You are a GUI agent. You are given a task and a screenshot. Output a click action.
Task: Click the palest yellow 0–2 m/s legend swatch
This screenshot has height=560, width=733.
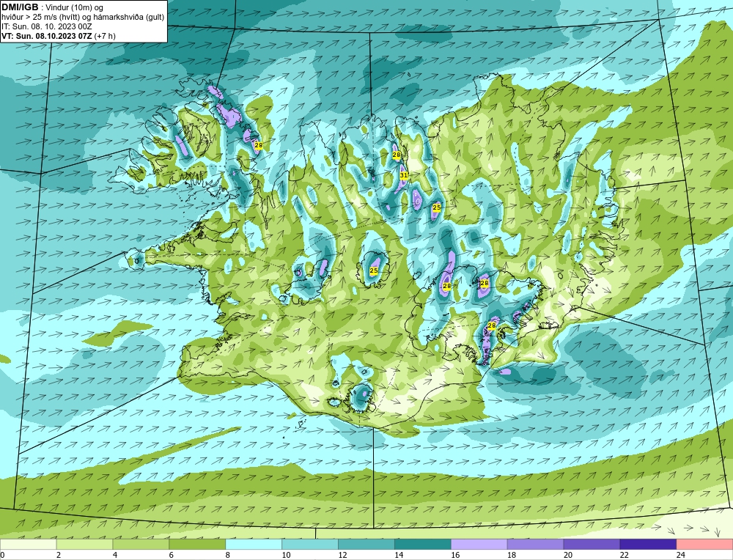28,545
